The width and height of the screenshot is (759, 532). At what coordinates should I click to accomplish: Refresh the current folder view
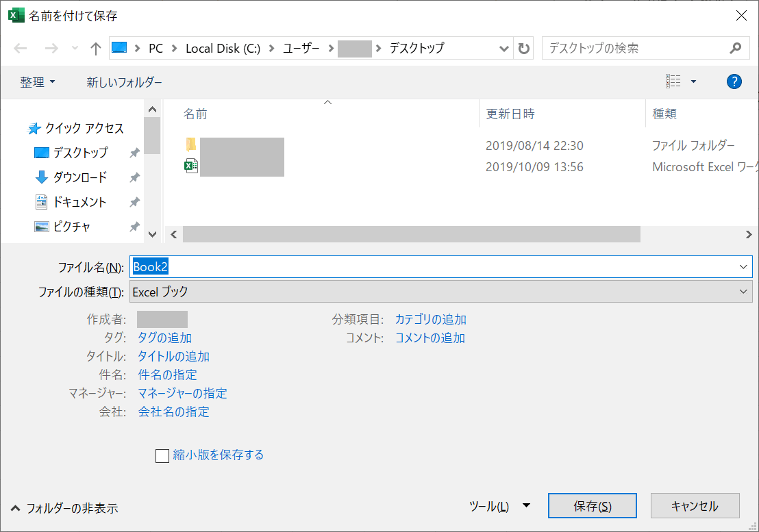pyautogui.click(x=523, y=49)
